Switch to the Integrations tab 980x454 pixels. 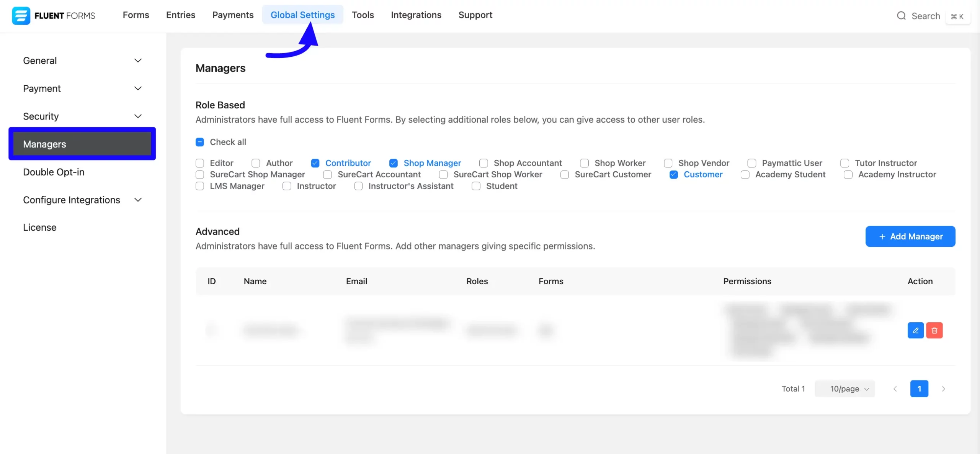[x=416, y=15]
